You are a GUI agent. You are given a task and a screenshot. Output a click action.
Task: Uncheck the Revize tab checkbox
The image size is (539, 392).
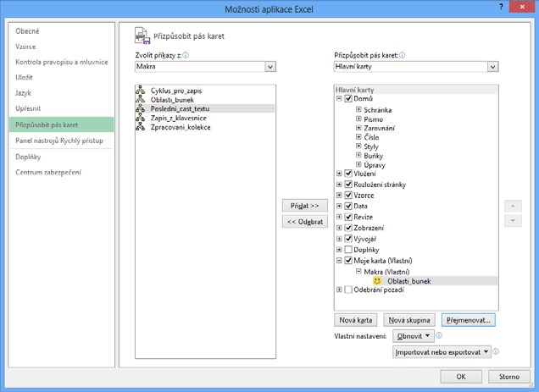click(348, 217)
